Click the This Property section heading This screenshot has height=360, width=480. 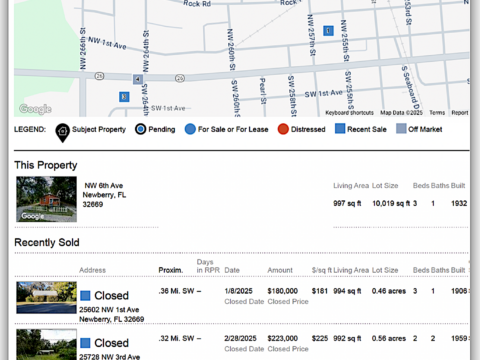pyautogui.click(x=46, y=165)
